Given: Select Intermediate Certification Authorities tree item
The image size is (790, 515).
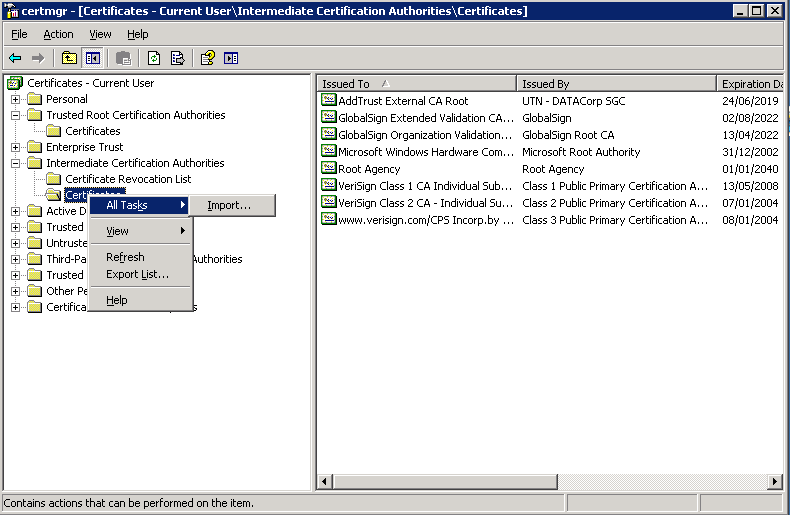Looking at the screenshot, I should (135, 163).
